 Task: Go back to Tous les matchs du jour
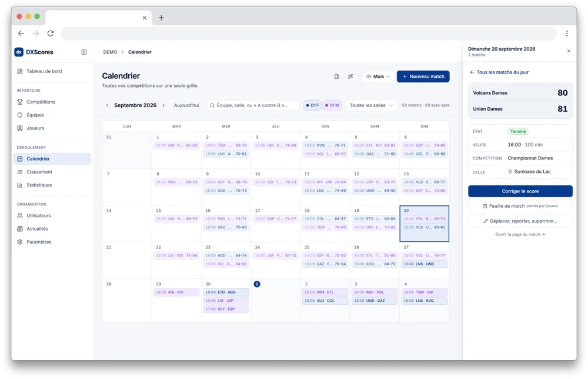(x=499, y=72)
